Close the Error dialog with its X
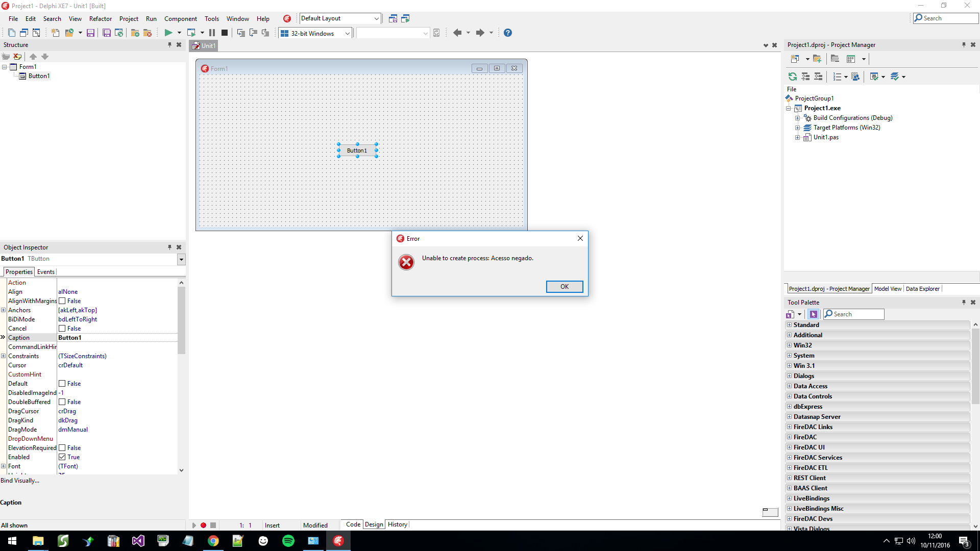 [580, 238]
